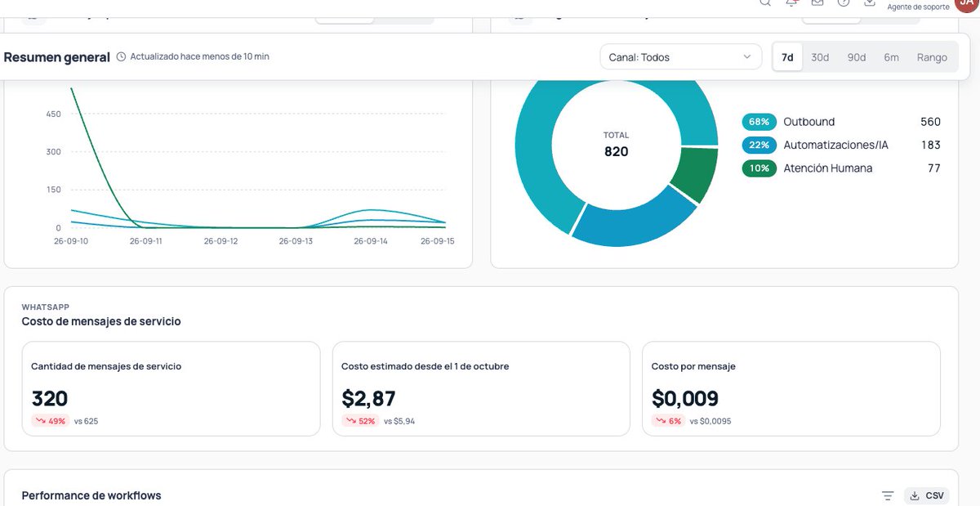
Task: Click the green Atención Humana donut segment
Action: pos(697,173)
